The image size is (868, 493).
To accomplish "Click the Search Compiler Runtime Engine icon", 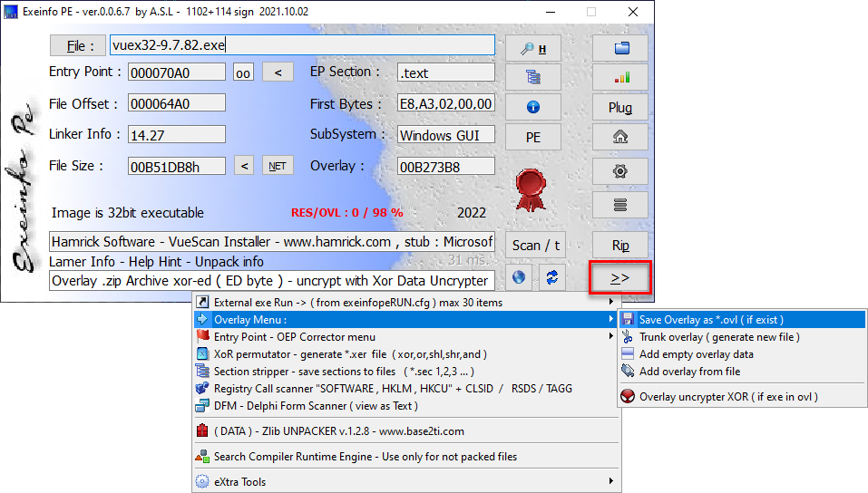I will tap(202, 456).
